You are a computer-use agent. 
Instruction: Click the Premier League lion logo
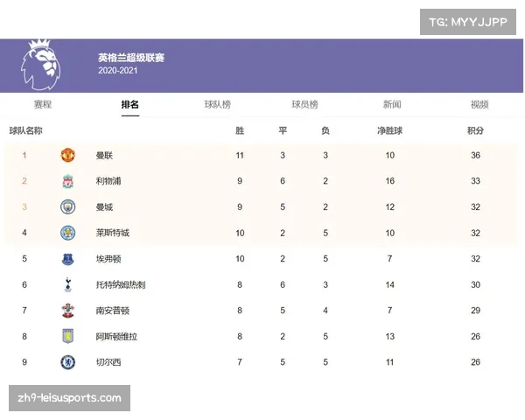[41, 65]
